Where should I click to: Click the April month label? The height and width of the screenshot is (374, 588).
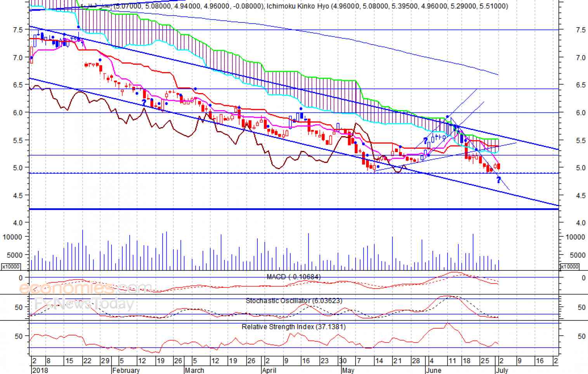(269, 370)
